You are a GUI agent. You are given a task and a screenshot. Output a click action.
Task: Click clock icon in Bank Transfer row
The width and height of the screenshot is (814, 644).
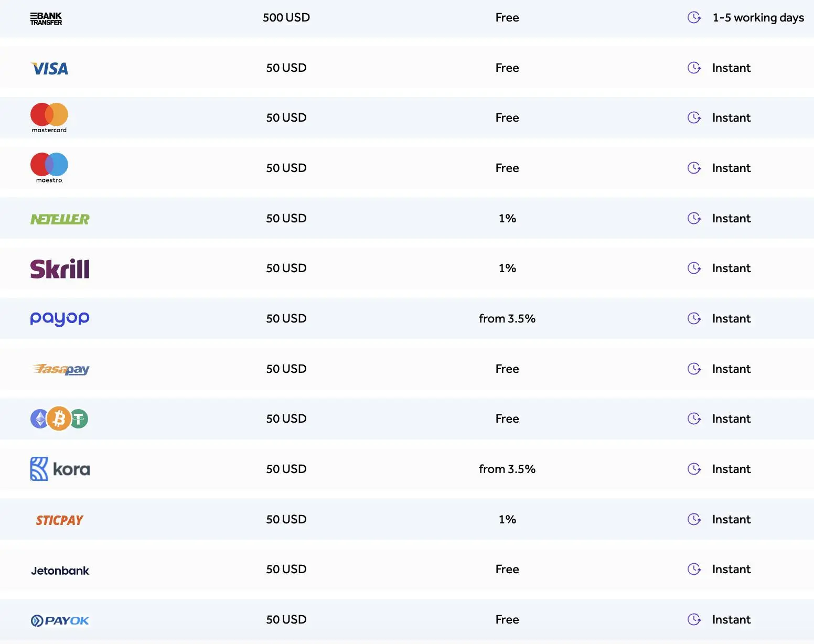pyautogui.click(x=694, y=18)
